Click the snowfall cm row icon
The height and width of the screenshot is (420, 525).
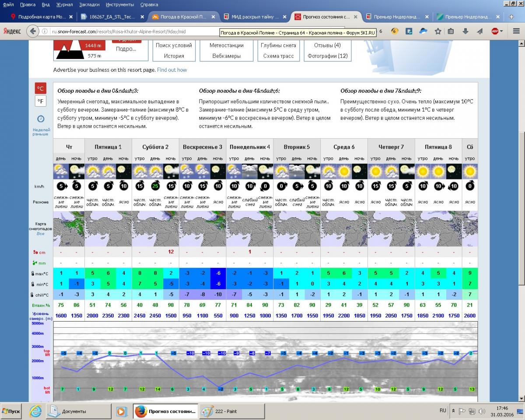tap(36, 252)
